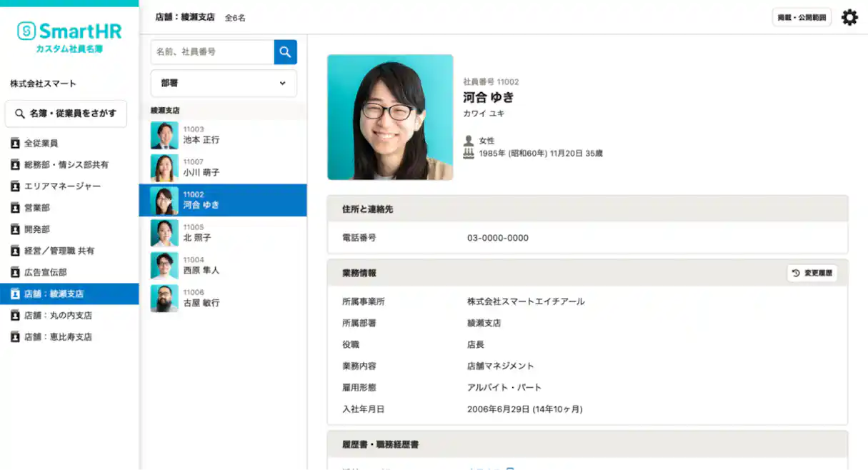Click 河合 ゆき's large profile photo
Screen dimensions: 868x470
coord(390,116)
